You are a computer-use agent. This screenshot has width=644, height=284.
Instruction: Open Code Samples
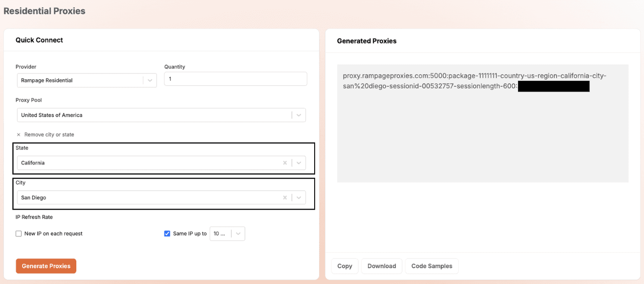coord(432,266)
